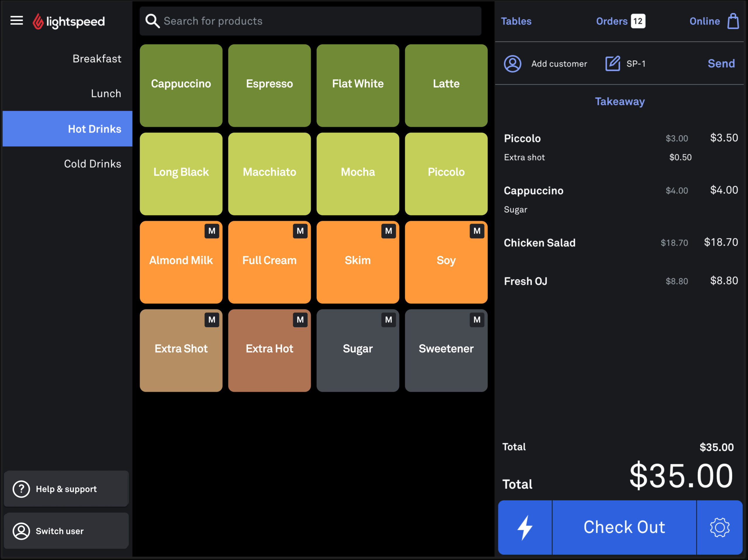Open Orders list with 12 badge
748x560 pixels.
pos(621,21)
